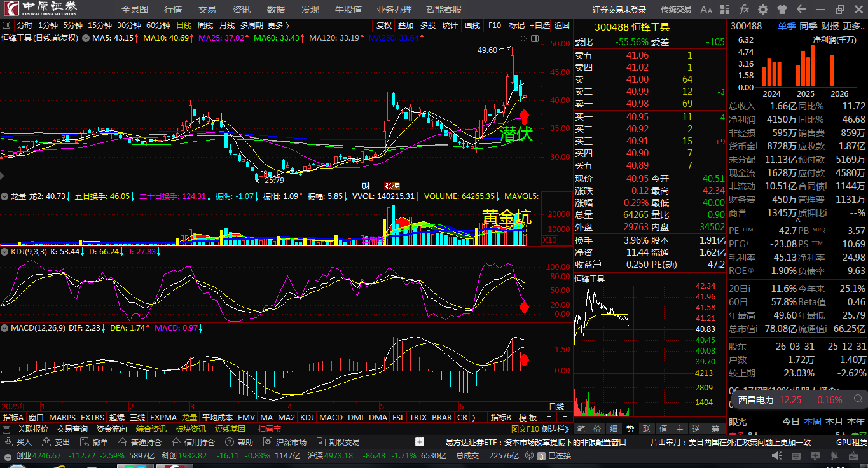Open the 交易 menu
868x468 pixels.
pyautogui.click(x=207, y=10)
